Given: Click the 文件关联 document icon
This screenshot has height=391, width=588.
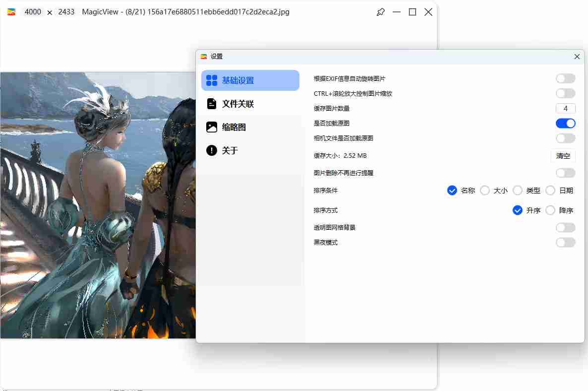Looking at the screenshot, I should 212,104.
